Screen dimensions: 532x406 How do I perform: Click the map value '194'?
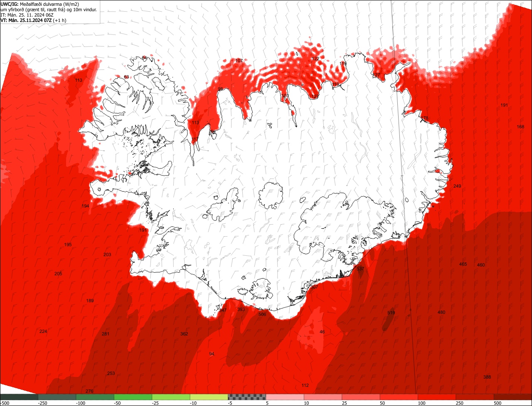pos(85,206)
